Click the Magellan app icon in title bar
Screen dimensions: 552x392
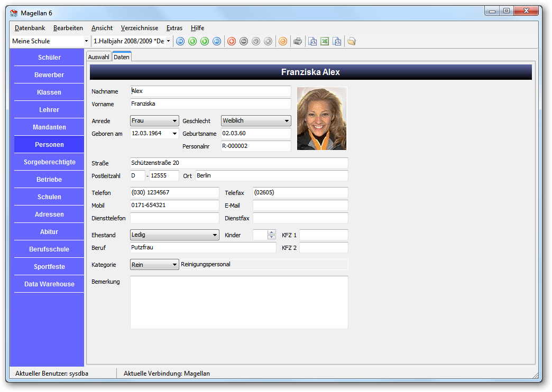[14, 13]
